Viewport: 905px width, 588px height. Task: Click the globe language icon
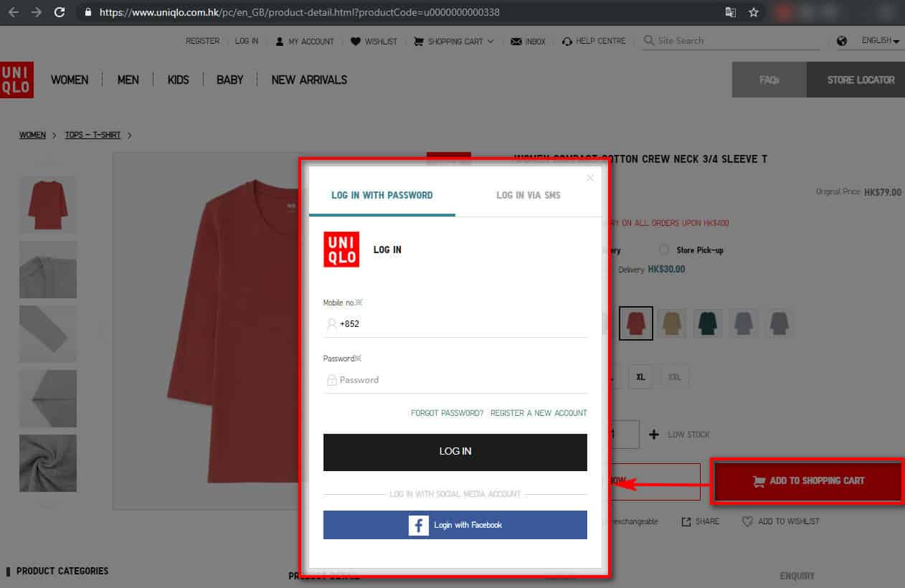(x=842, y=41)
